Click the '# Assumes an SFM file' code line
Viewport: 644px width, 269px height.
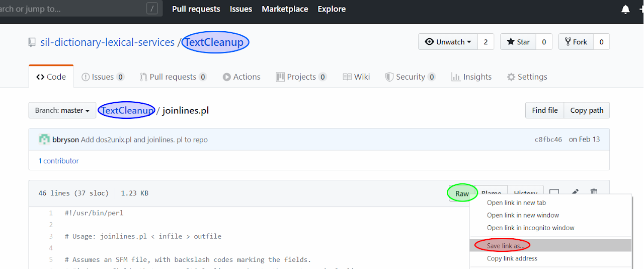pyautogui.click(x=188, y=259)
